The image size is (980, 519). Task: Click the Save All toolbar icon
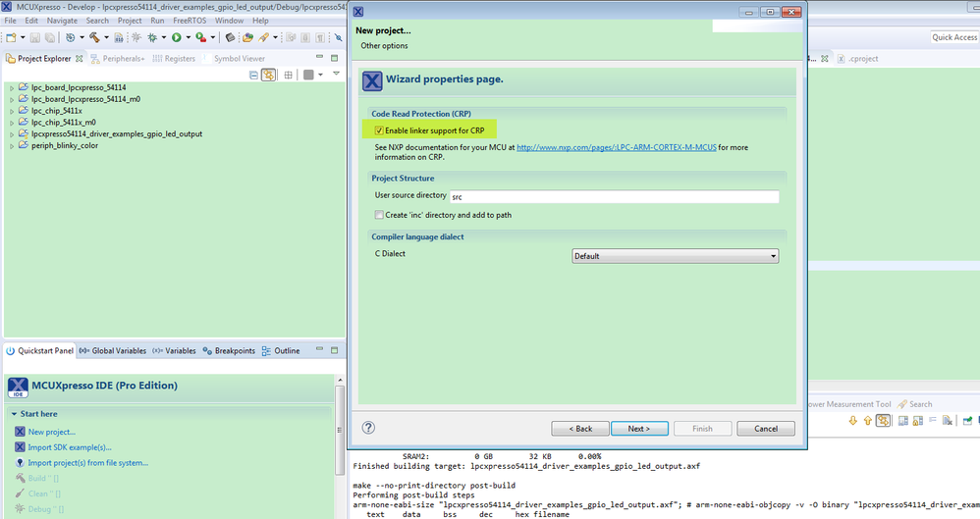(49, 37)
